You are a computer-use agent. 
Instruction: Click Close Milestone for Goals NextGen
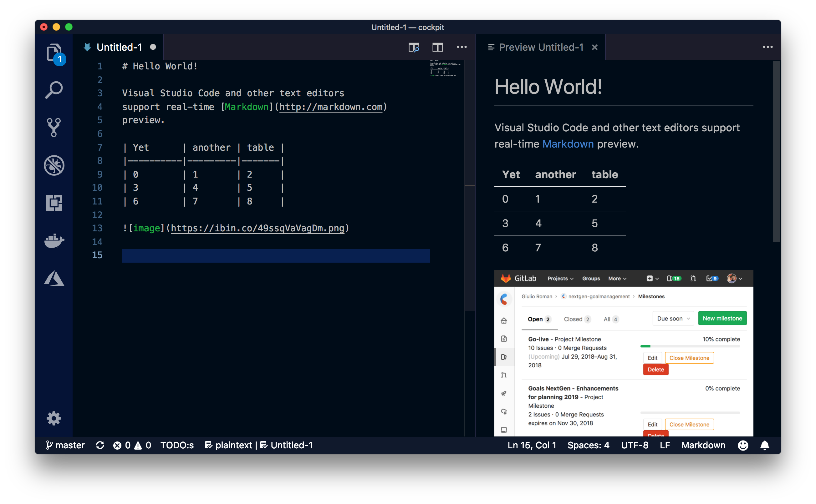[689, 424]
